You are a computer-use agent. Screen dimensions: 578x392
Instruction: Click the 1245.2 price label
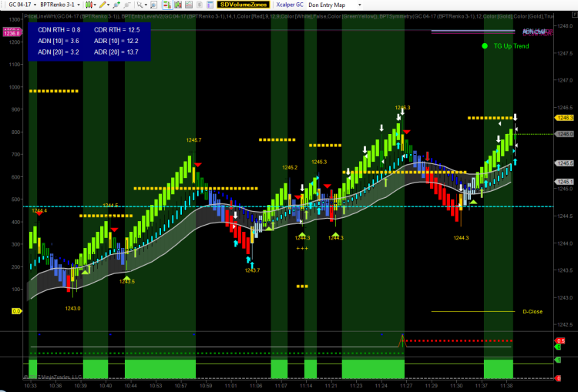point(290,168)
